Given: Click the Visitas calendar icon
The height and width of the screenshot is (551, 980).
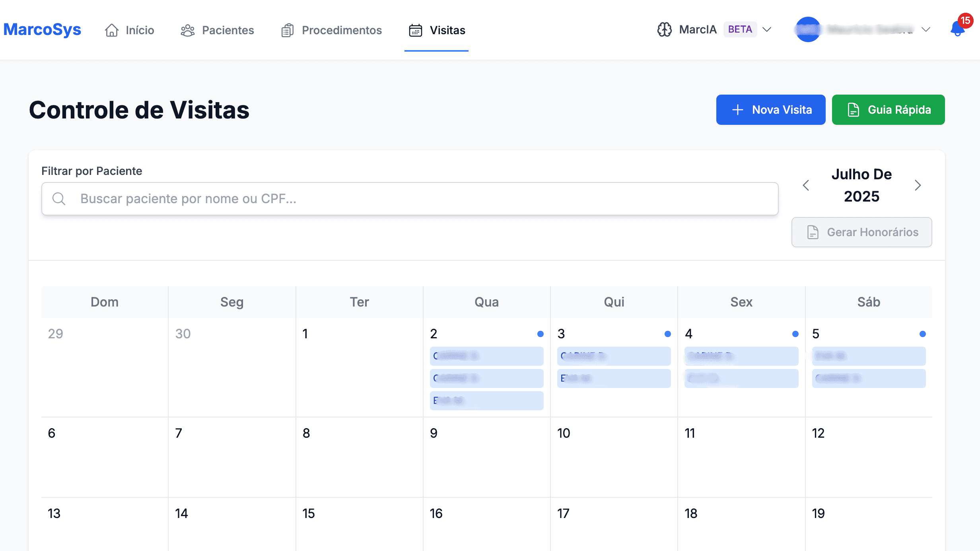Looking at the screenshot, I should [415, 30].
